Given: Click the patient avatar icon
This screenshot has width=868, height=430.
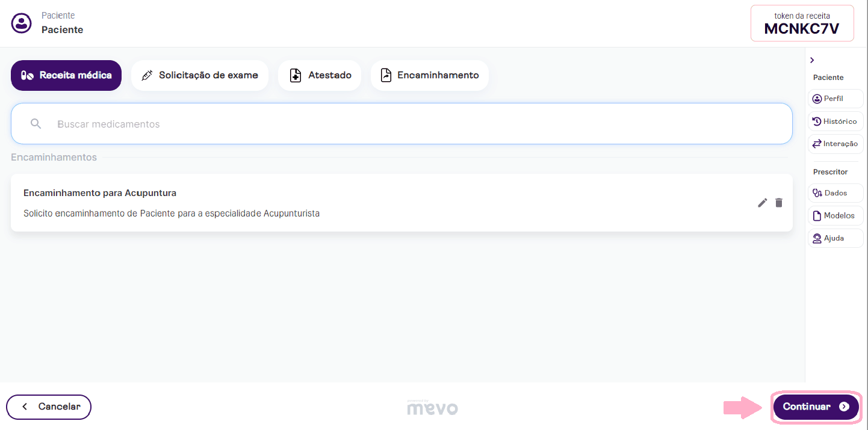Looking at the screenshot, I should click(x=22, y=23).
